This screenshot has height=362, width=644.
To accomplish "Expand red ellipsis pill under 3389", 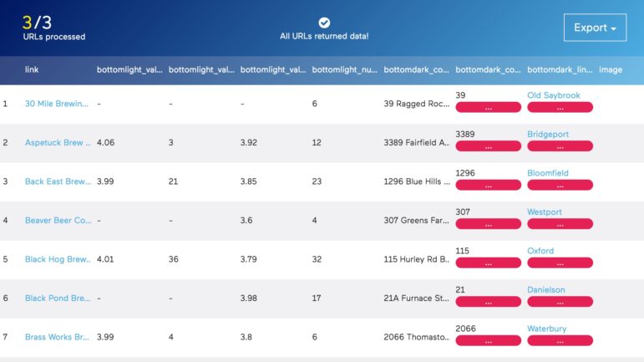I will click(489, 146).
